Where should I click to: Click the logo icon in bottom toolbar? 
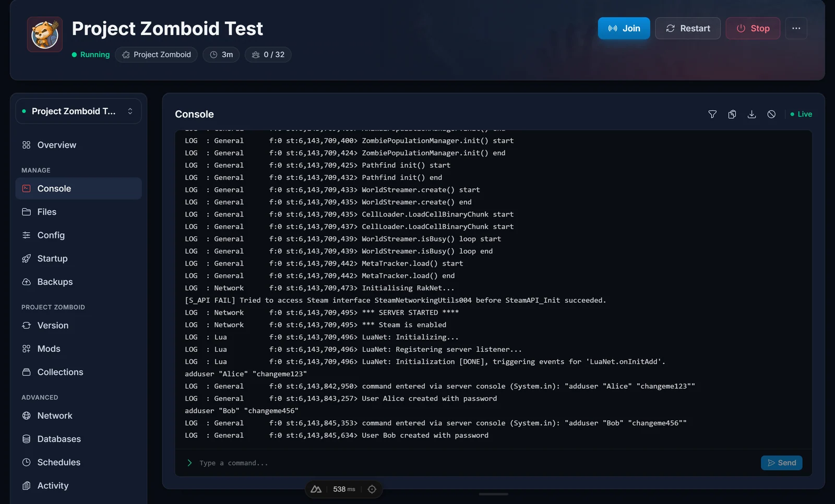(316, 489)
